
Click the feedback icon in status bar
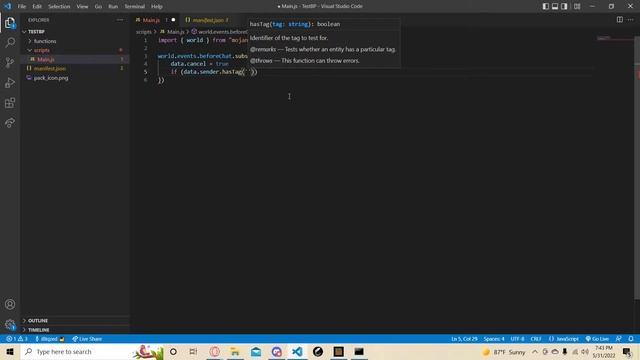(619, 339)
